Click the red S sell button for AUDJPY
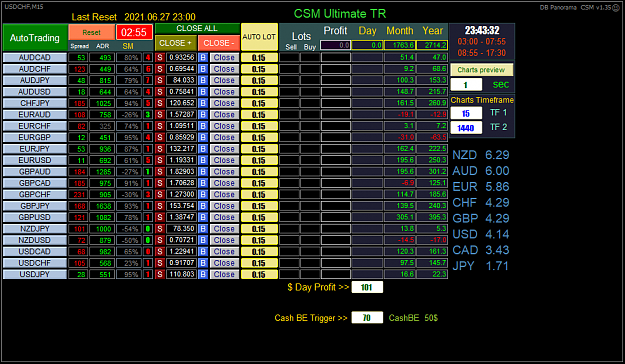625x364 pixels. 160,80
